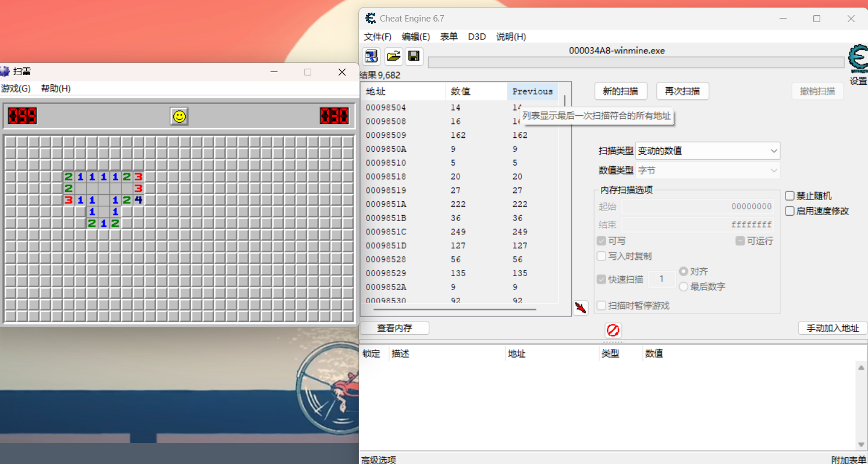The image size is (868, 464).
Task: Click the Minesweeper cell showing number 4
Action: pyautogui.click(x=138, y=200)
